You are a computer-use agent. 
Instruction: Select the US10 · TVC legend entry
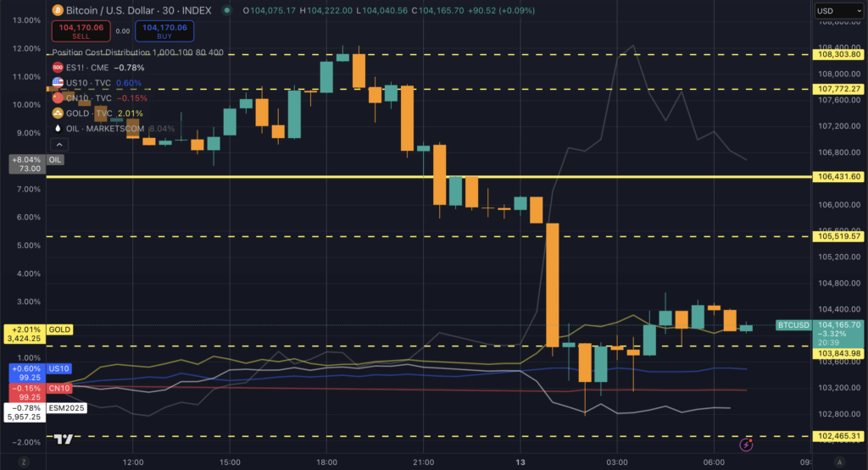click(x=88, y=83)
